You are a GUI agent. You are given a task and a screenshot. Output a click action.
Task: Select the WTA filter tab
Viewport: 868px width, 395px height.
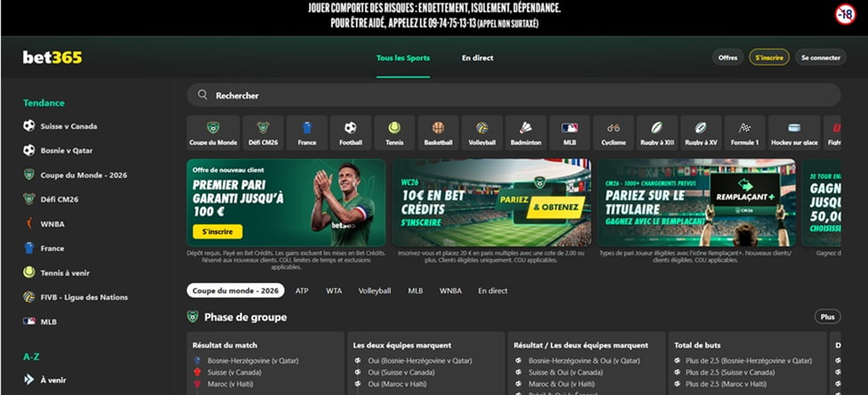334,290
